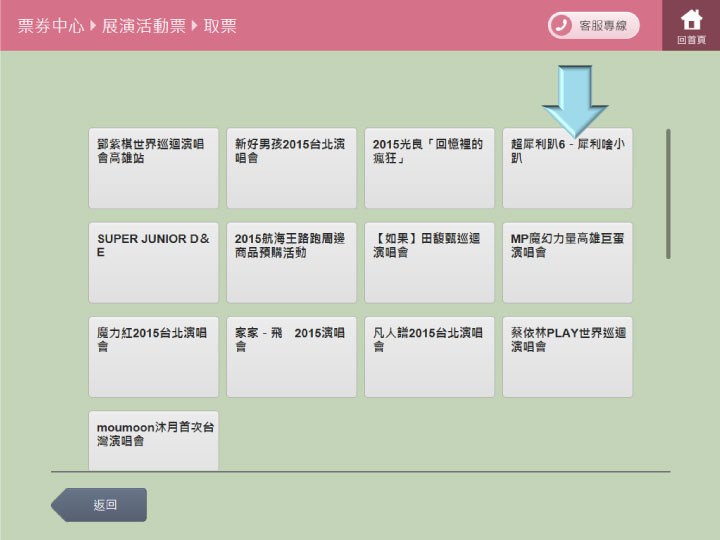Viewport: 720px width, 540px height.
Task: Go to 票券中心 breadcrumb
Action: [x=51, y=26]
